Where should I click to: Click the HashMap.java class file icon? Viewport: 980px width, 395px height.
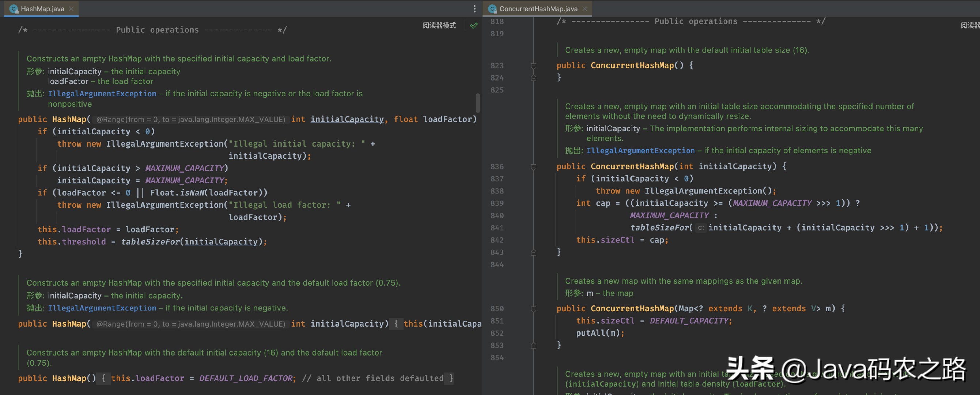tap(14, 9)
